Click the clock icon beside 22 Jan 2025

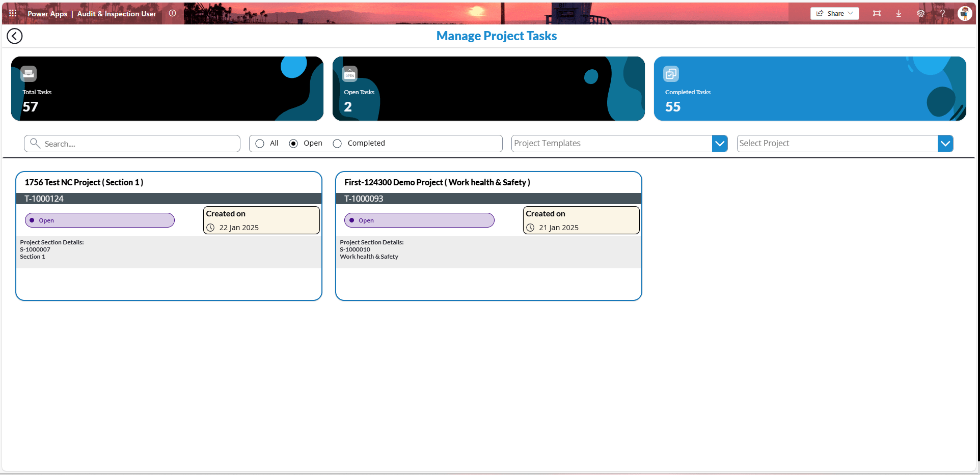click(x=210, y=228)
